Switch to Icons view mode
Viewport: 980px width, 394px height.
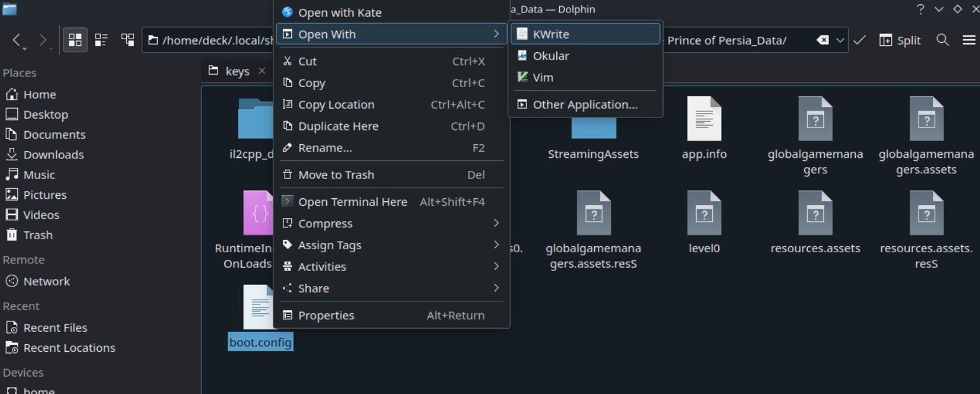pyautogui.click(x=75, y=40)
